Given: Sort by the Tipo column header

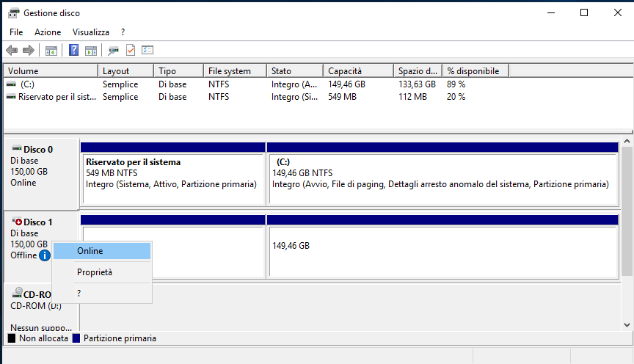Looking at the screenshot, I should click(178, 70).
